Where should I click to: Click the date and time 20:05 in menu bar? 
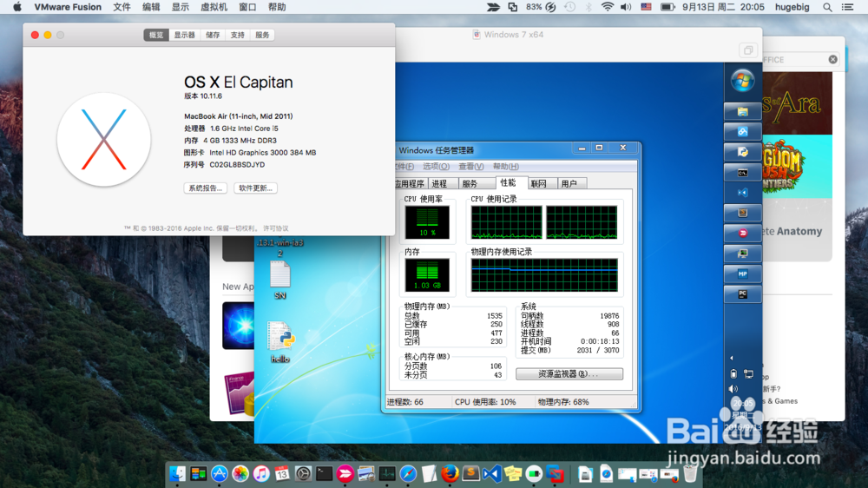pyautogui.click(x=723, y=7)
